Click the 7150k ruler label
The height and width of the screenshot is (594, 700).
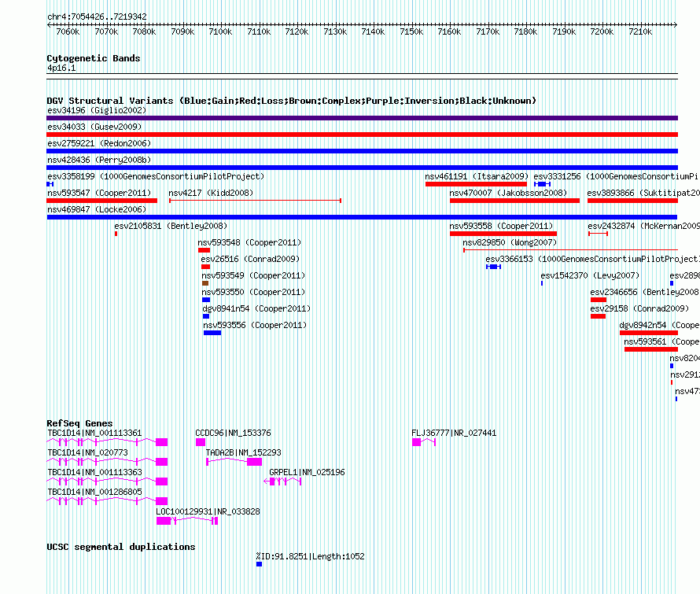pyautogui.click(x=411, y=31)
